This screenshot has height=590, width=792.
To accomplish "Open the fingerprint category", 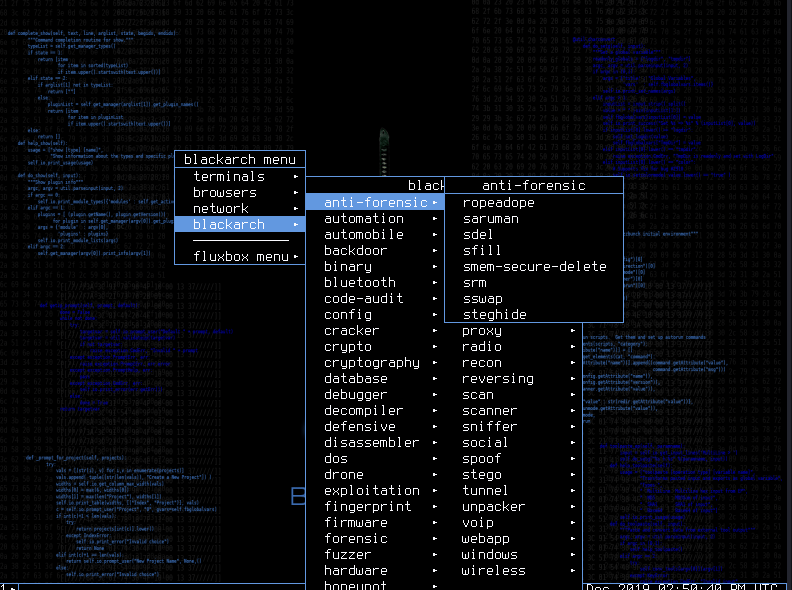I will (375, 507).
